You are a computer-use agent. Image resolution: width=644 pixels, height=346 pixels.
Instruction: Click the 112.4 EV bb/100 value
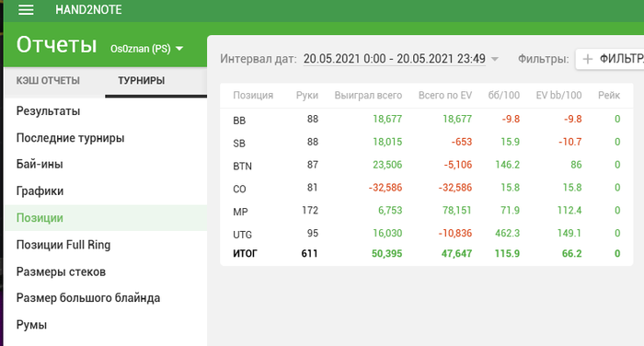pos(569,211)
